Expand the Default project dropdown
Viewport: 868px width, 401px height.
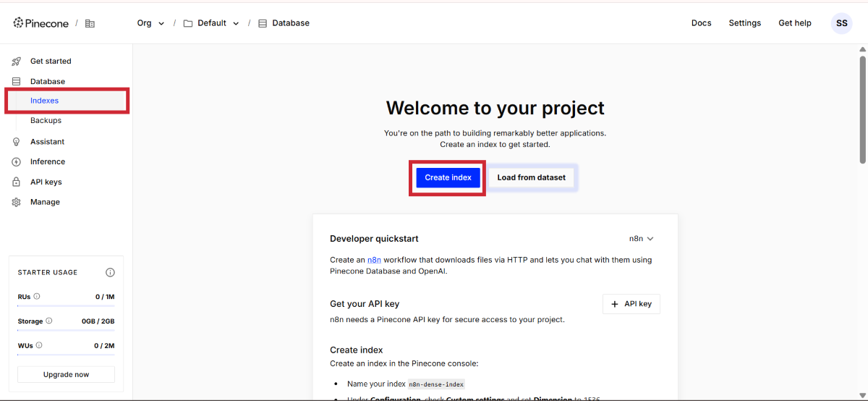[211, 23]
